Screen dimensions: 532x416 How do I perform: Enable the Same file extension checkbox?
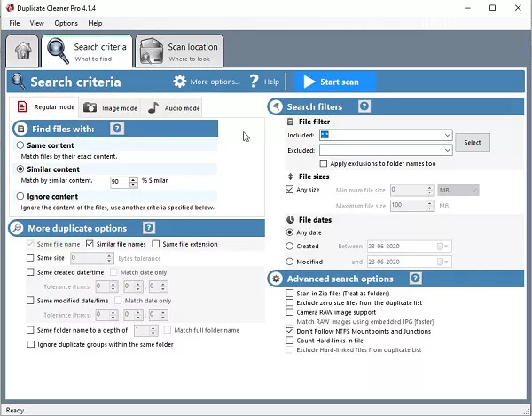[155, 244]
